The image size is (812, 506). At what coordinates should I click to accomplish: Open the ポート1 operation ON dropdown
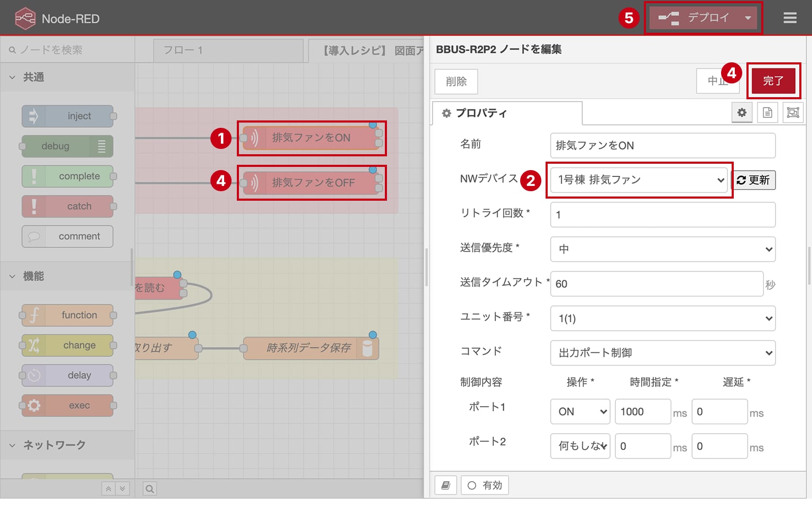click(580, 411)
